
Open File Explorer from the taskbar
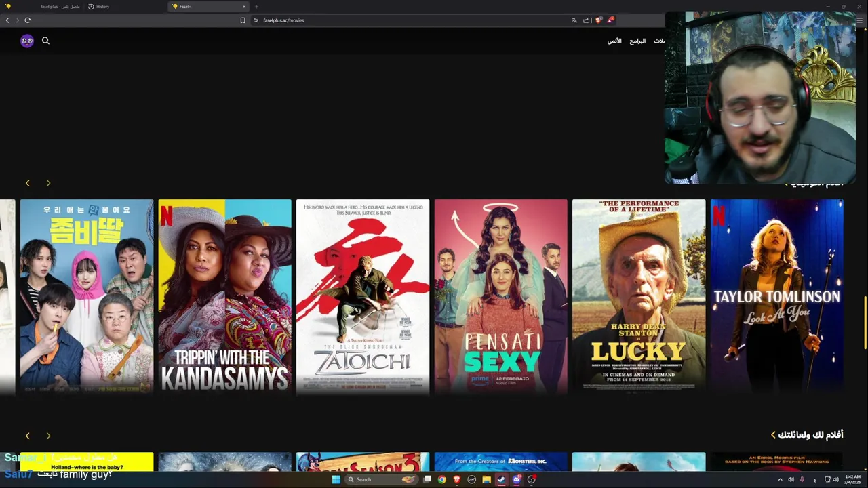(487, 479)
